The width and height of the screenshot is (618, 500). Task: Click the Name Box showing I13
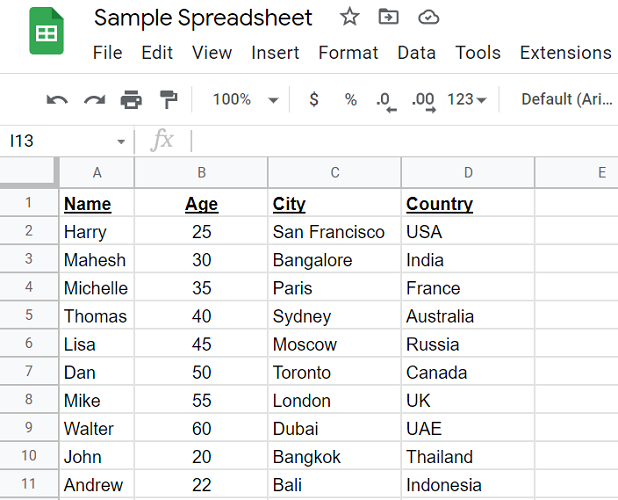coord(66,141)
